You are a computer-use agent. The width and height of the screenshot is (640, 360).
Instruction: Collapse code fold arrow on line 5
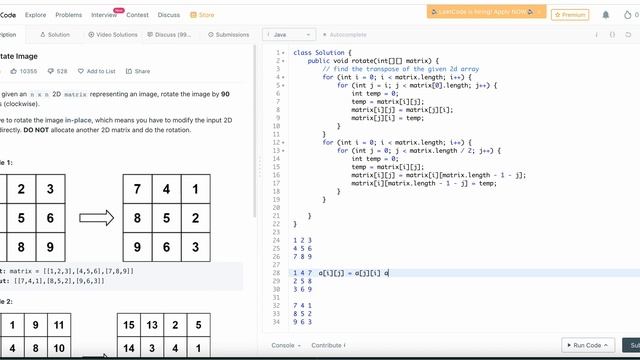(x=283, y=85)
